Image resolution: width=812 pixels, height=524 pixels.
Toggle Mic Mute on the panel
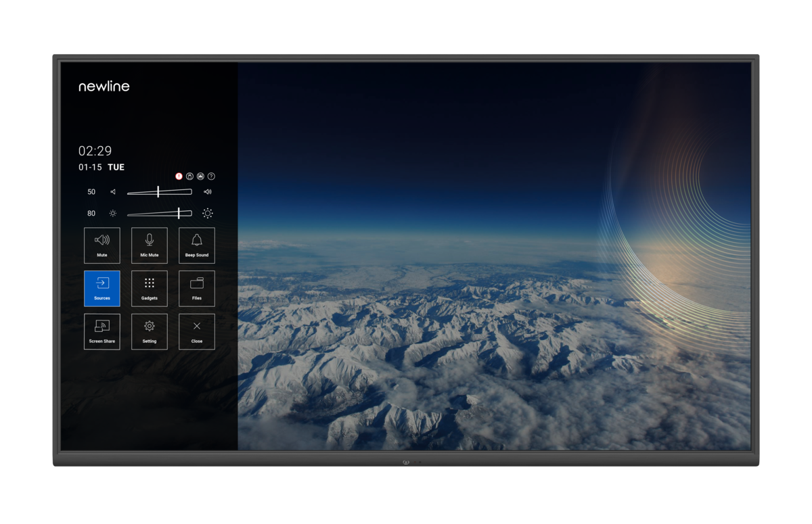point(150,245)
